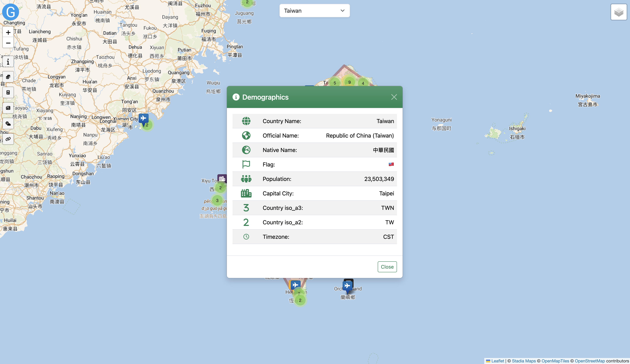This screenshot has height=364, width=630.
Task: Open the weather forecast panel
Action: [x=8, y=123]
